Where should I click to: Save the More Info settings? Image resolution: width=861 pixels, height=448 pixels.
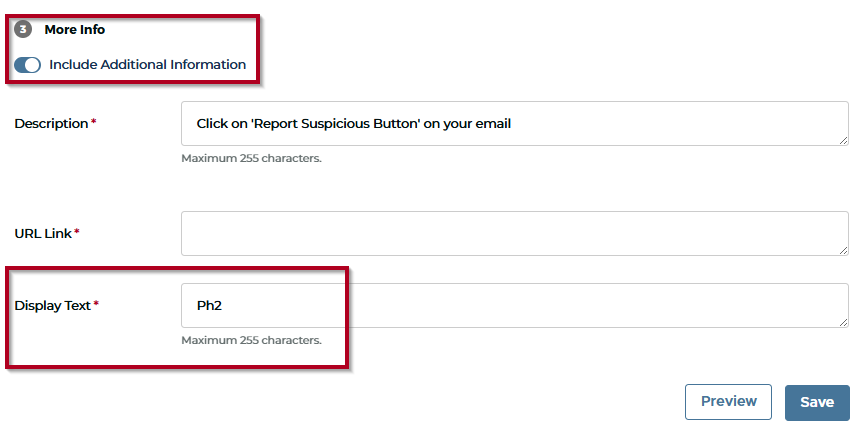coord(817,402)
